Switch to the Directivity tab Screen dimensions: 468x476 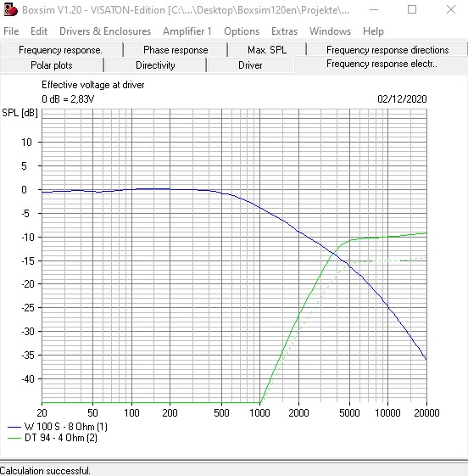(155, 65)
